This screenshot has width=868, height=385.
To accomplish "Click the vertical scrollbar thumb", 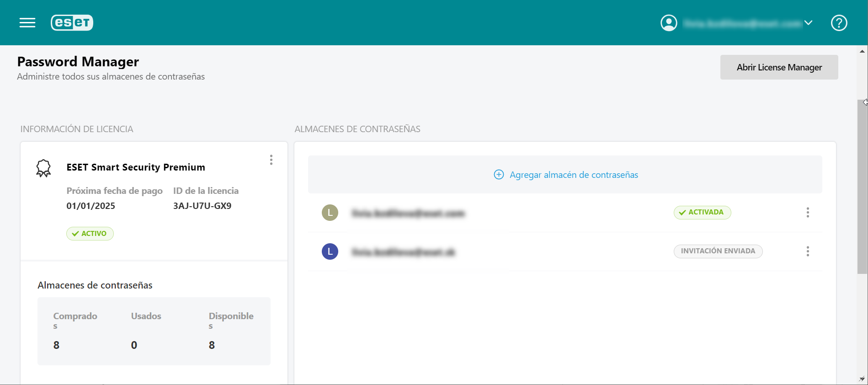I will [x=862, y=187].
